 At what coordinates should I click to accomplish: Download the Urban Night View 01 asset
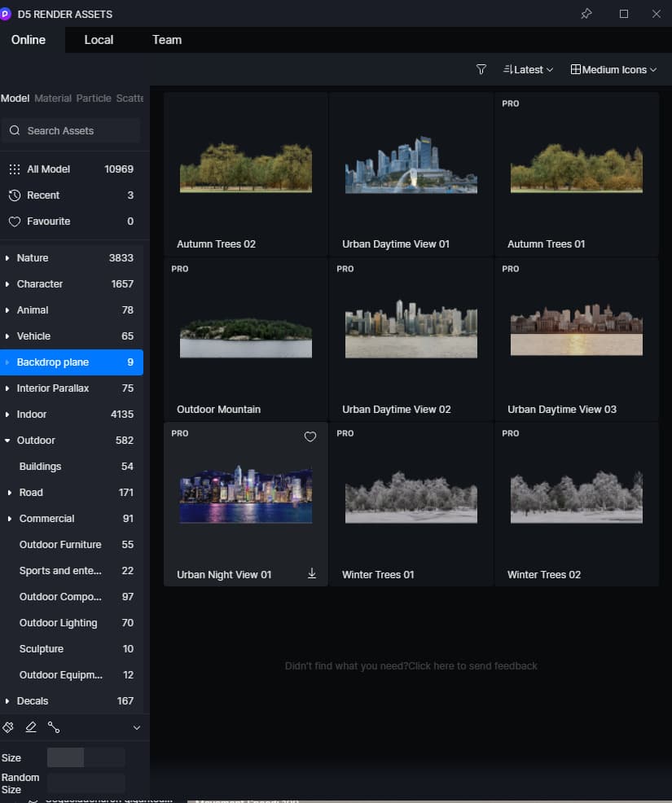click(x=311, y=574)
